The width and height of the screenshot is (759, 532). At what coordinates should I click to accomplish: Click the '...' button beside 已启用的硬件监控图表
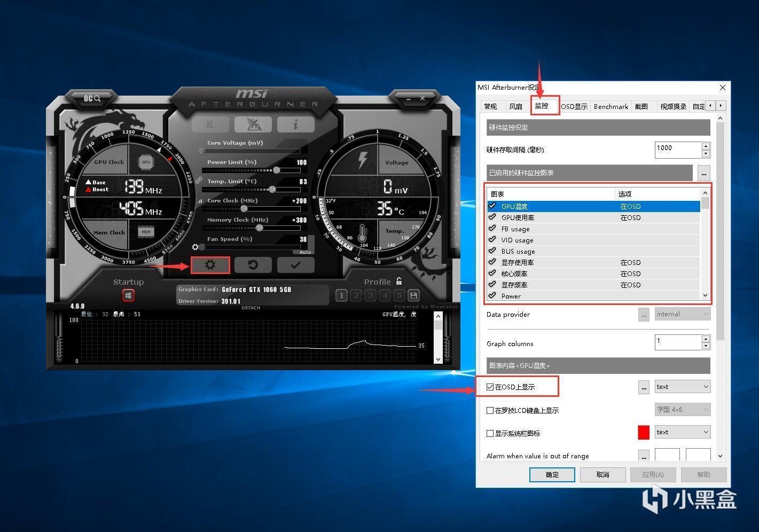coord(703,173)
